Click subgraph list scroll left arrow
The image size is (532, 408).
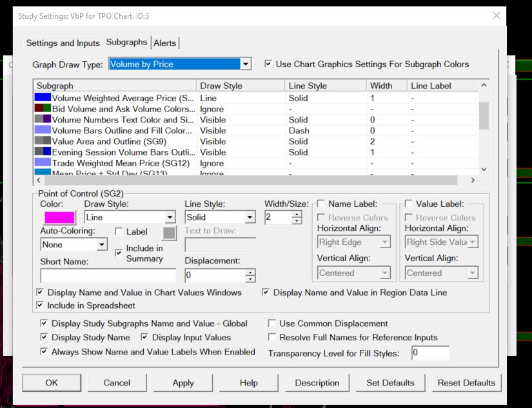click(38, 180)
